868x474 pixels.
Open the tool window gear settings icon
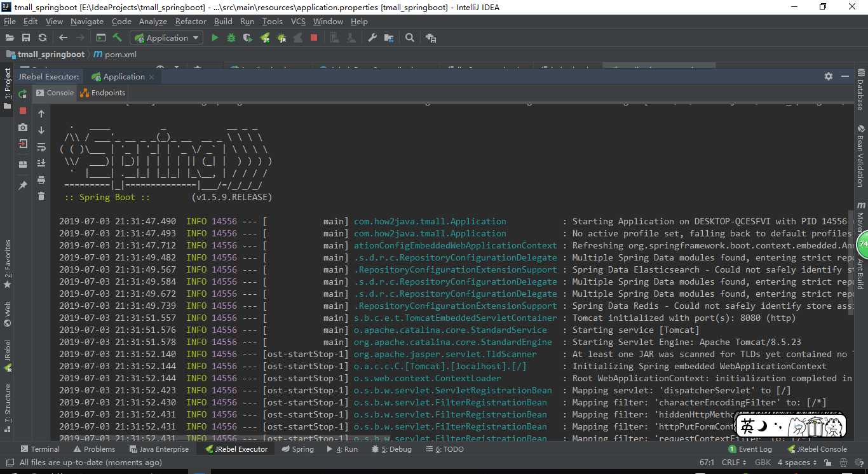(829, 76)
